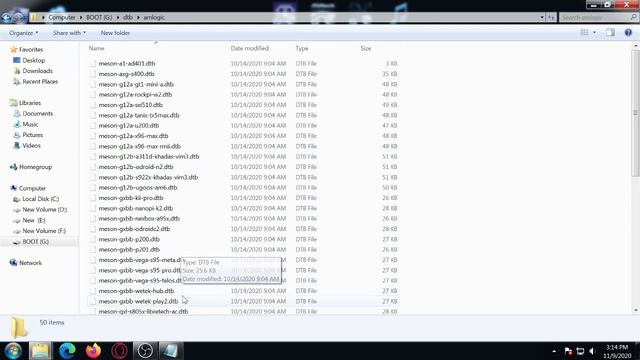Sort by the Type column header
This screenshot has width=640, height=360.
click(x=302, y=48)
